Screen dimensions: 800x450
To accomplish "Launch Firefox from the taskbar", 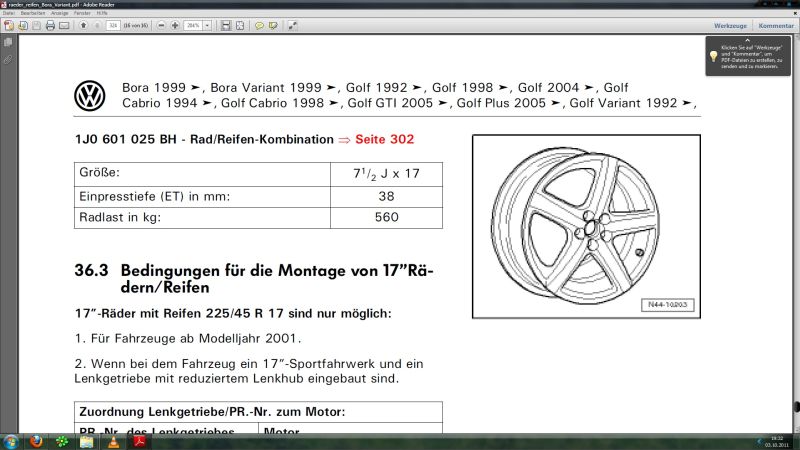I will (x=36, y=441).
